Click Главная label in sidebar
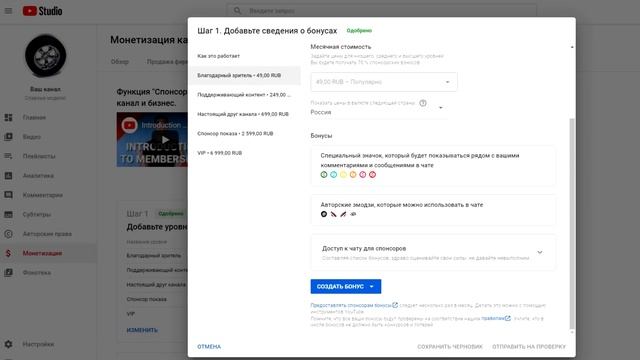Image resolution: width=640 pixels, height=360 pixels. pos(34,118)
